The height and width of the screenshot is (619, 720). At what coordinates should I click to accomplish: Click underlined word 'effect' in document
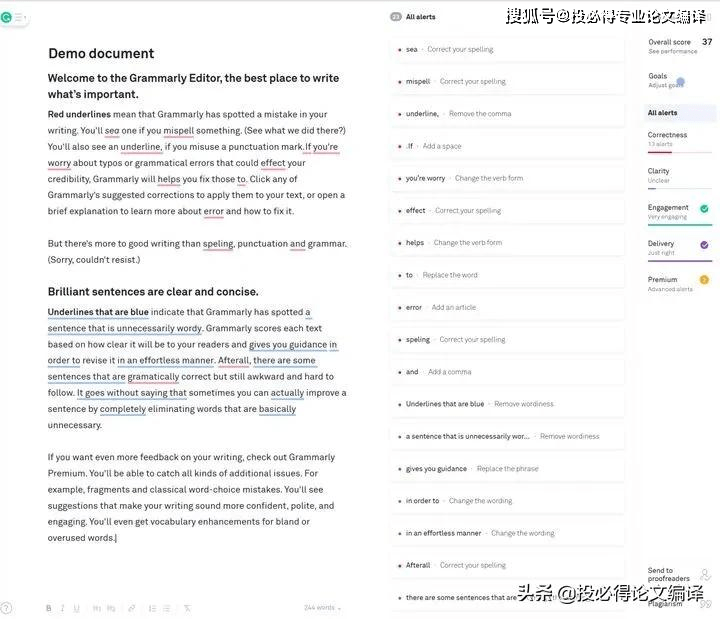pyautogui.click(x=273, y=163)
